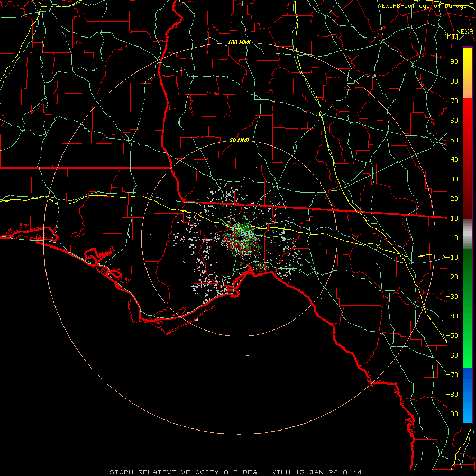Click the -10 value on the velocity scale
This screenshot has height=476, width=476.
tap(452, 258)
